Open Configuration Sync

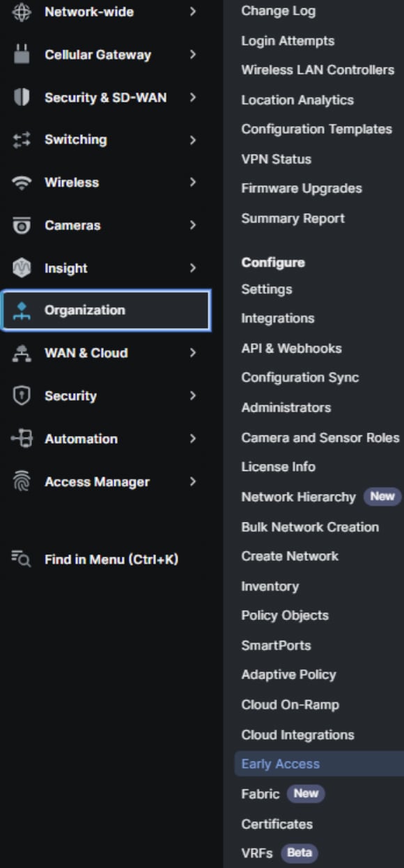[x=300, y=378]
